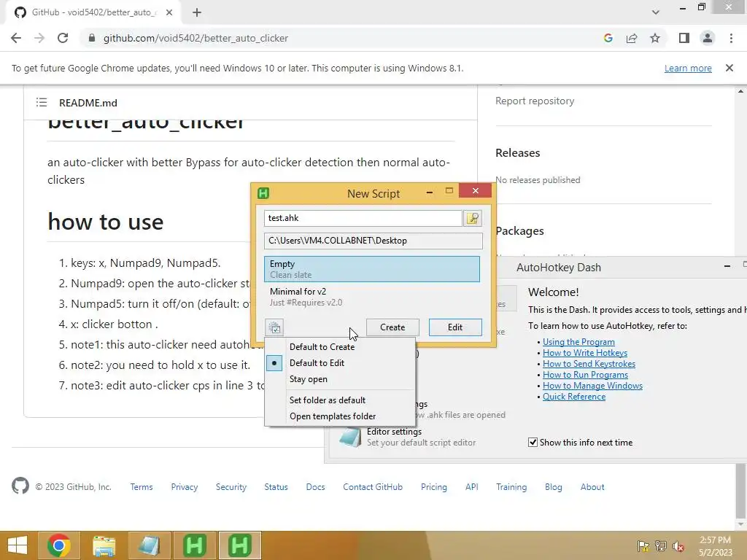Open new Chrome tab with plus
747x560 pixels.
pos(197,12)
